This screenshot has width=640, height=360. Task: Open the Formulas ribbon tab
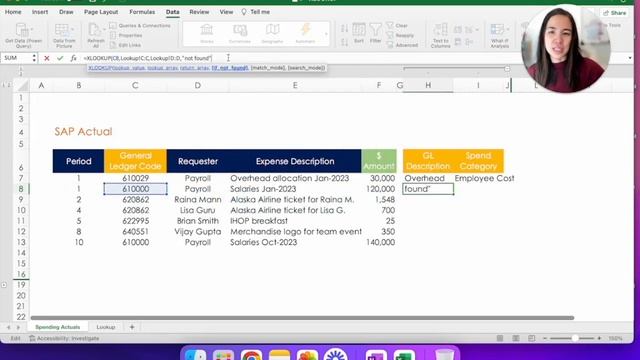pos(142,12)
